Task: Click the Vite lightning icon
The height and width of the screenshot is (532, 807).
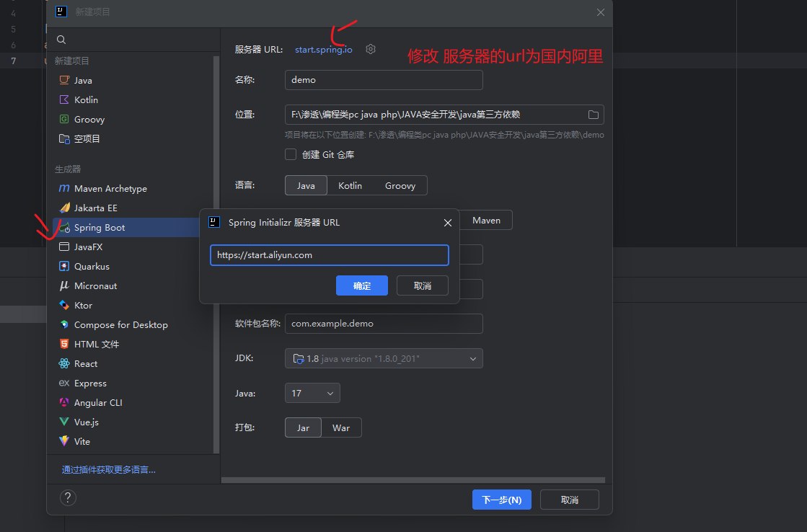Action: tap(64, 441)
